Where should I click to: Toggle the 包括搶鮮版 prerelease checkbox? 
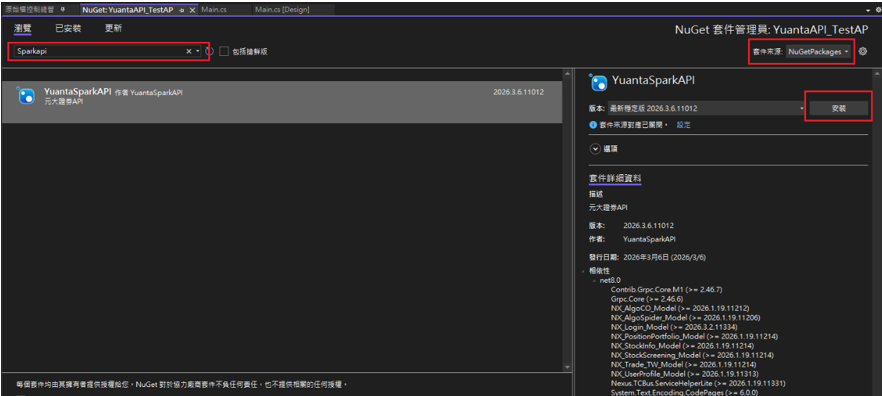(224, 51)
